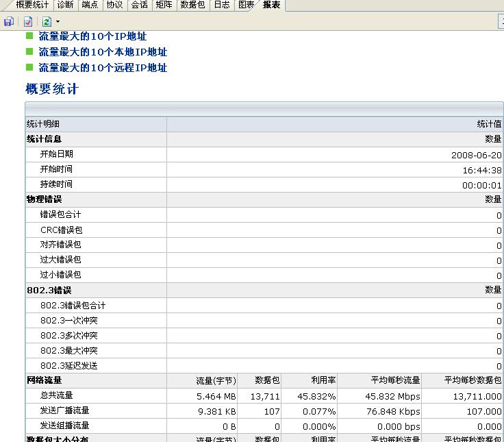Click the value 45.832 Mbps
The height and width of the screenshot is (442, 504).
(393, 397)
